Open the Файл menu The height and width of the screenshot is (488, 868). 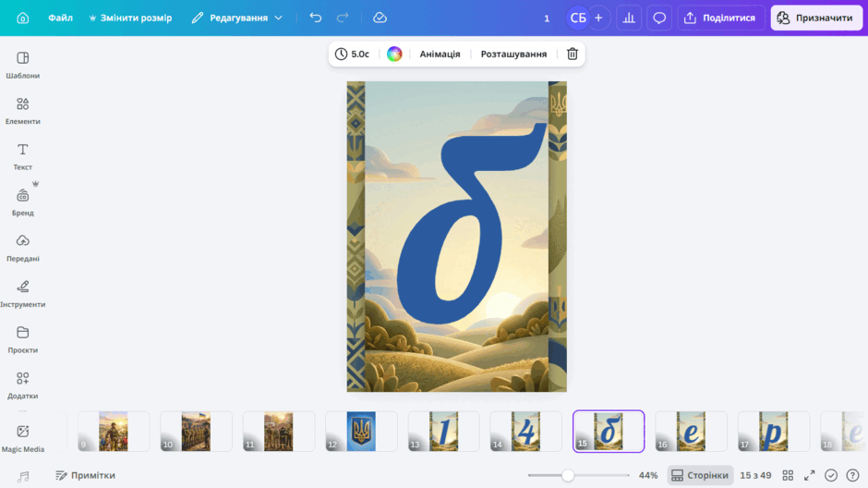[x=60, y=18]
